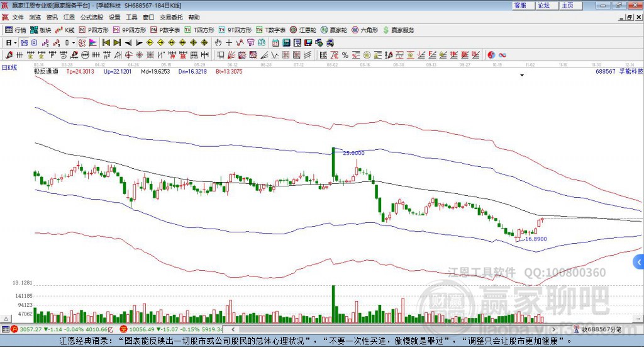Open the T四方形 tool
This screenshot has width=644, height=347.
199,30
